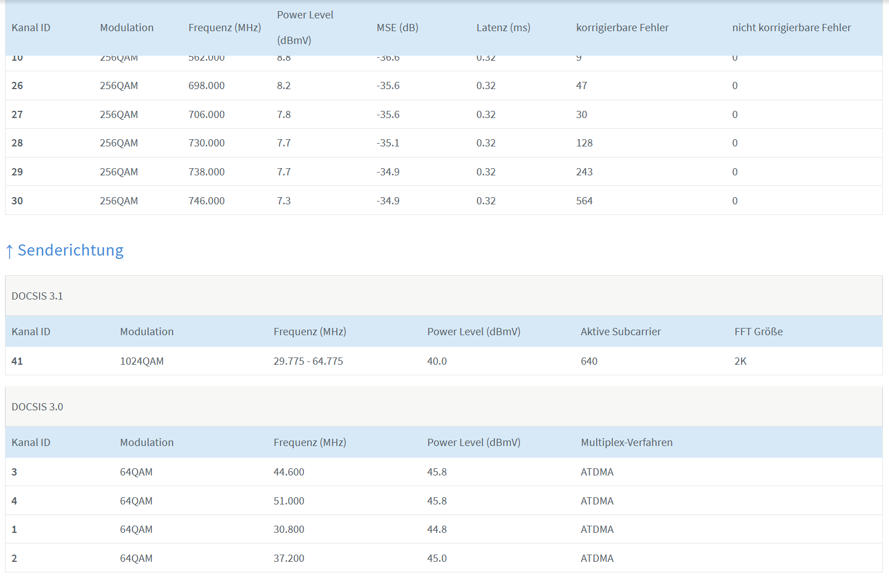Click the 'Multiplex-Verfahren' column header
The height and width of the screenshot is (588, 889).
(627, 443)
